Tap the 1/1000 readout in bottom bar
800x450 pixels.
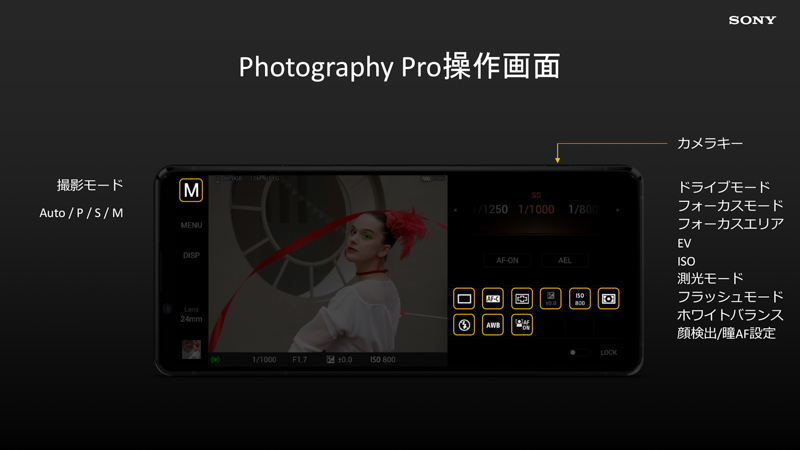264,360
